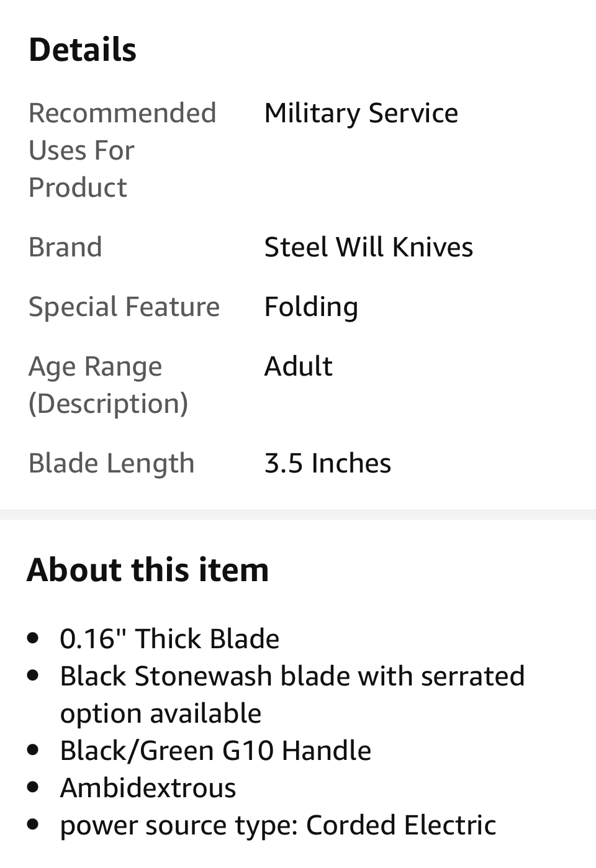The height and width of the screenshot is (868, 596).
Task: Click the Steel Will Knives brand value
Action: pyautogui.click(x=368, y=247)
